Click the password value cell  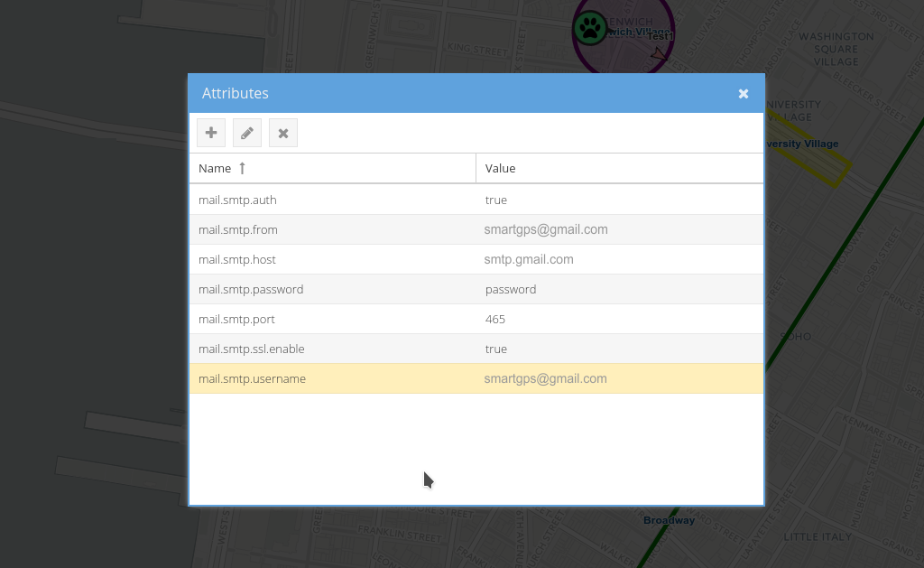(x=511, y=289)
